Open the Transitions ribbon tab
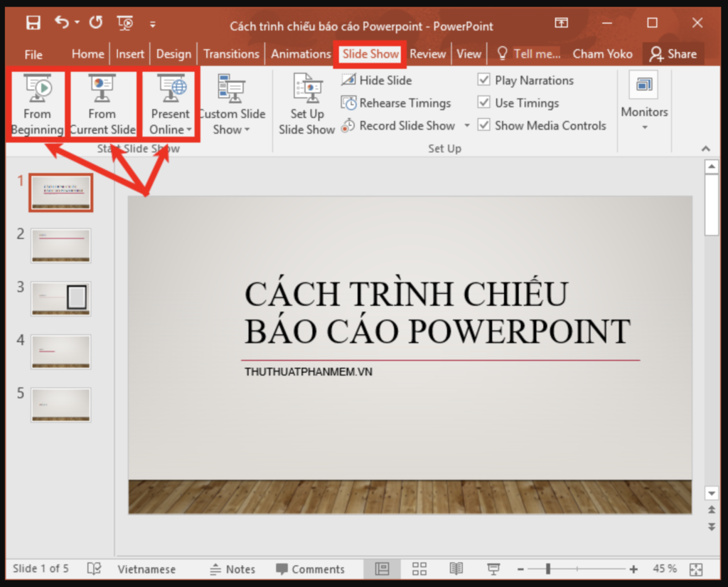The image size is (728, 587). click(x=231, y=54)
